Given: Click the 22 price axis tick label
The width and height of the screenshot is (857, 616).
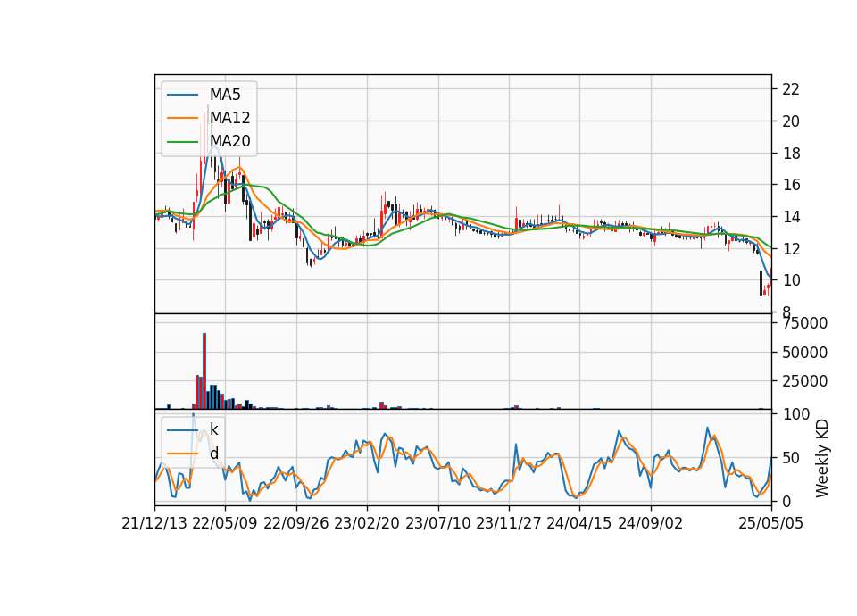Looking at the screenshot, I should click(x=791, y=89).
